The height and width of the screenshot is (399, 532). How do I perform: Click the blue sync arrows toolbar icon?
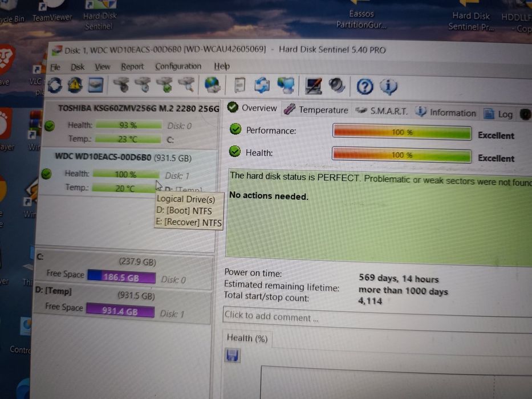262,85
